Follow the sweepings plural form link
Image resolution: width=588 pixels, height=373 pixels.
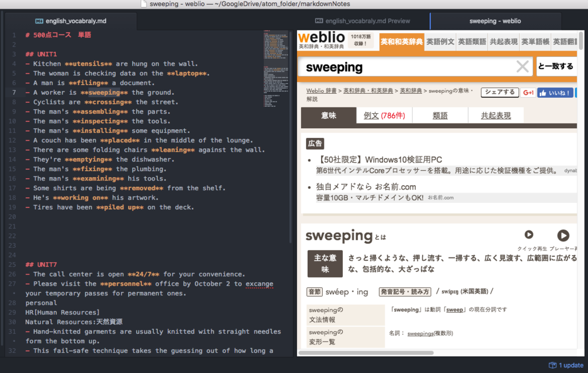click(420, 333)
